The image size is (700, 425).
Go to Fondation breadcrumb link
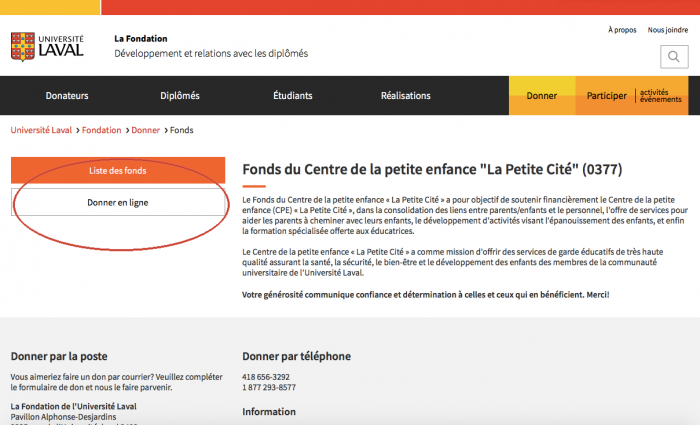(101, 130)
